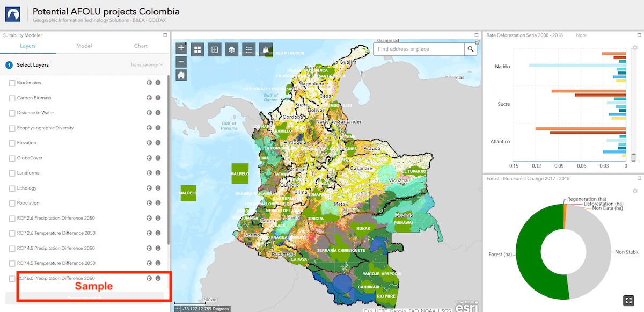This screenshot has width=644, height=312.
Task: Maximize the Suitability Modeler panel
Action: point(165,35)
